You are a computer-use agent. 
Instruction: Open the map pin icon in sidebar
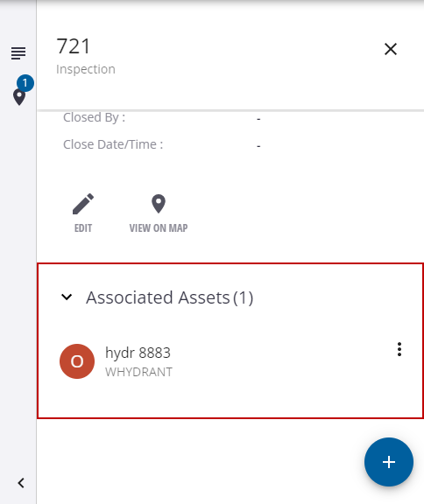pos(19,97)
